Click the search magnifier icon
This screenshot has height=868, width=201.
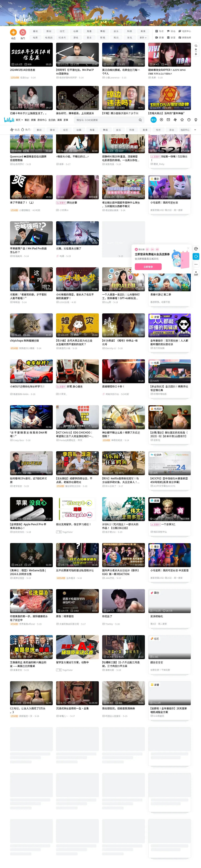[x=140, y=120]
